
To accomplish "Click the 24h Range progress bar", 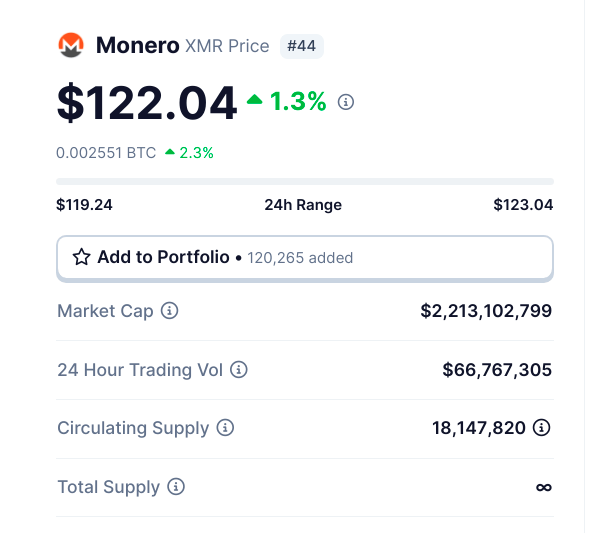I will [305, 182].
